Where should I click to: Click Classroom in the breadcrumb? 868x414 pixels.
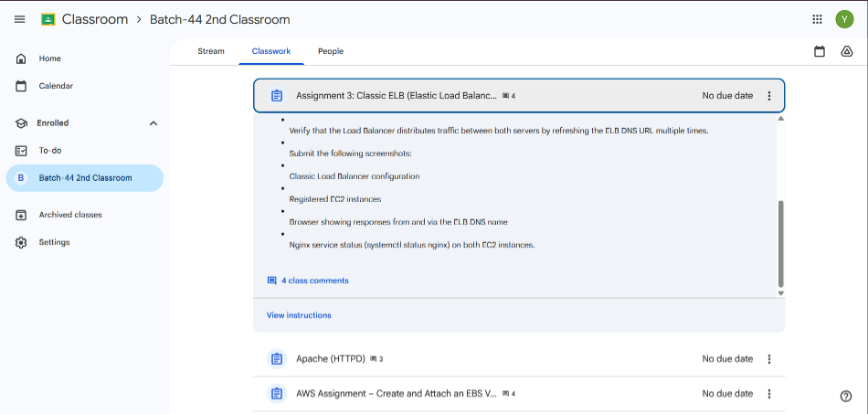click(95, 19)
